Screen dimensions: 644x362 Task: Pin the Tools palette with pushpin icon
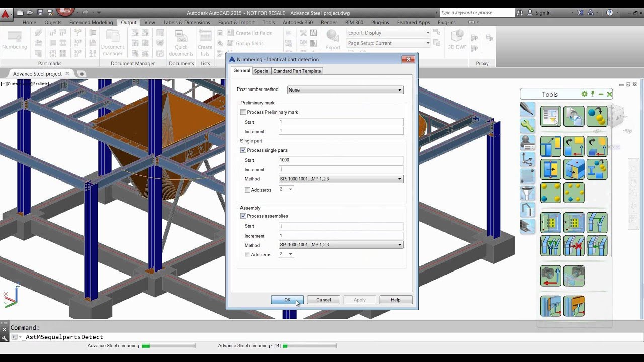click(x=593, y=94)
